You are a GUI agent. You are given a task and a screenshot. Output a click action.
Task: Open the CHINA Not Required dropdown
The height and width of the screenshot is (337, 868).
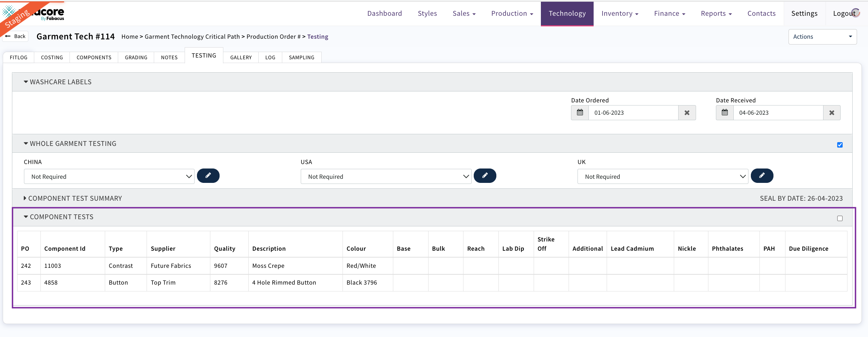tap(109, 176)
